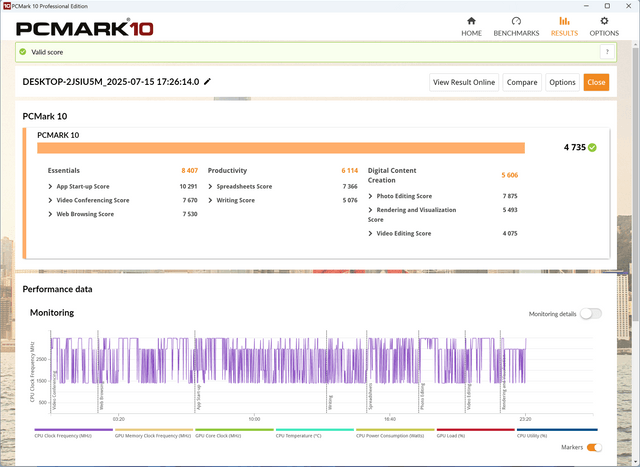Image resolution: width=640 pixels, height=467 pixels.
Task: Go to the OPTIONS tab label
Action: tap(604, 33)
